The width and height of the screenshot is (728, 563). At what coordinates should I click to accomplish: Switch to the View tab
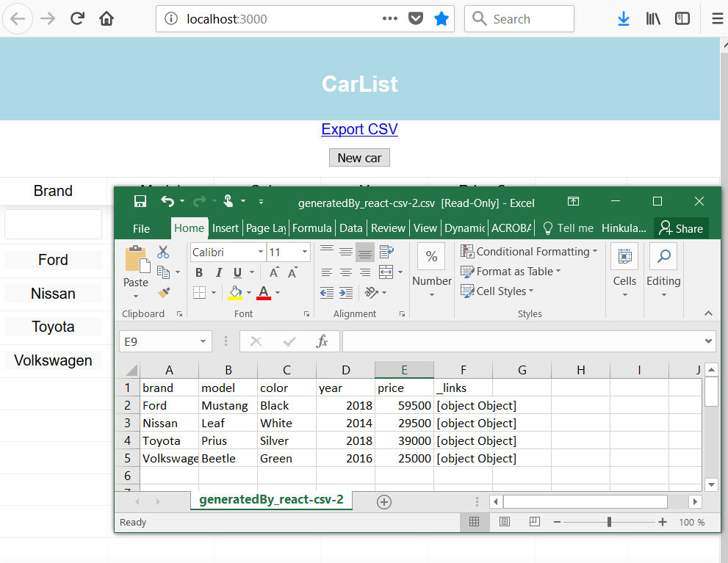(x=425, y=228)
